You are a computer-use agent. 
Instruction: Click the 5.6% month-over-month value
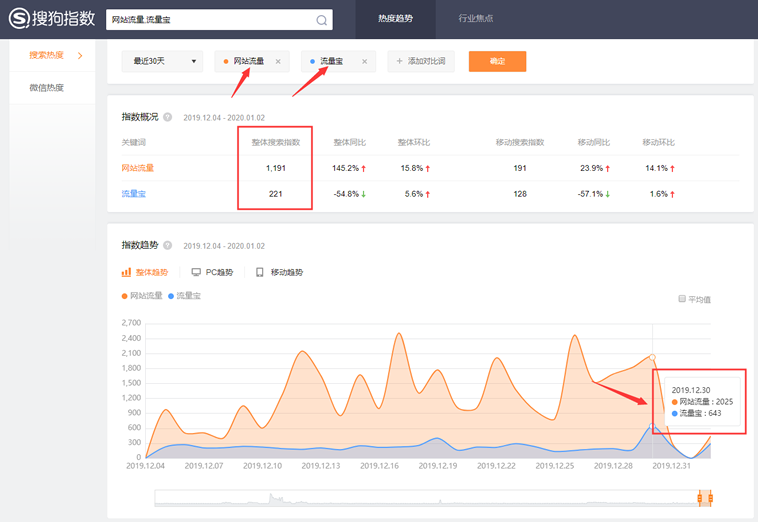[414, 194]
